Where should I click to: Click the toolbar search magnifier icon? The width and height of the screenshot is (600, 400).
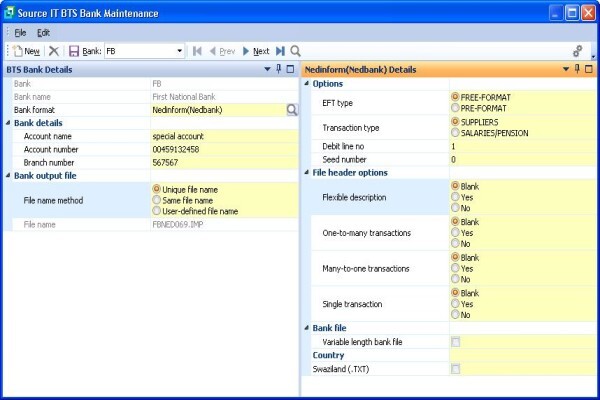tap(295, 51)
